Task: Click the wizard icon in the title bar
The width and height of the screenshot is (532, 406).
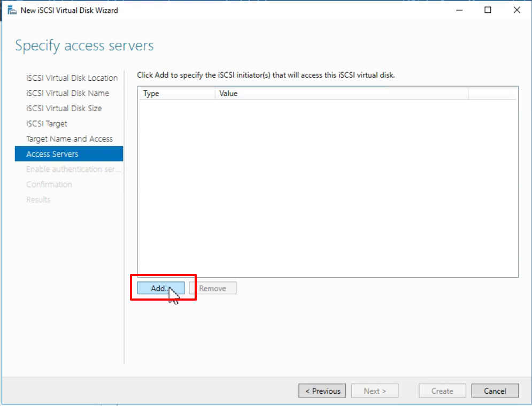Action: (x=12, y=11)
